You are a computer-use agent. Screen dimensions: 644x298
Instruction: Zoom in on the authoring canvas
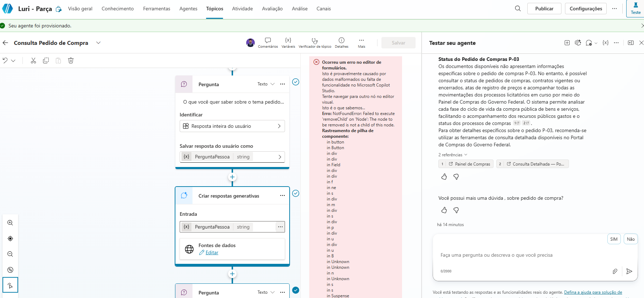pos(10,223)
